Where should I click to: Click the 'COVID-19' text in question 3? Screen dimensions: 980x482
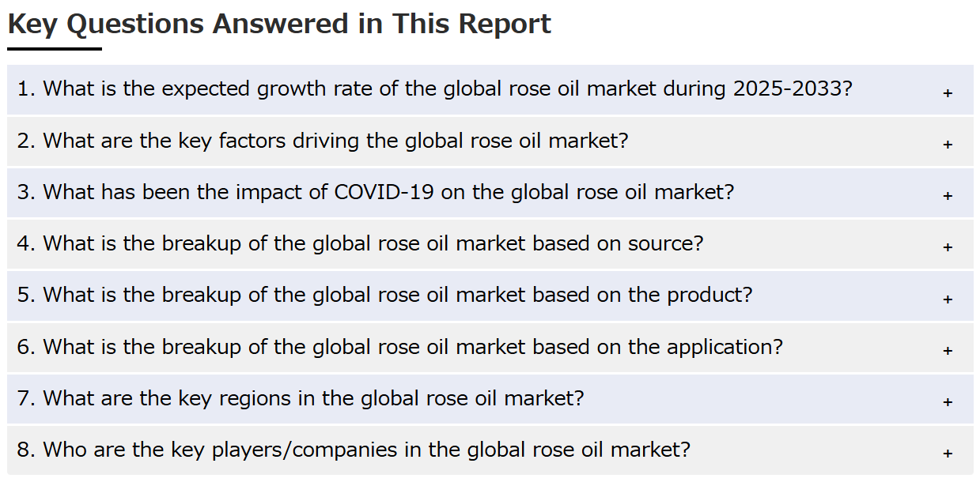pos(384,192)
